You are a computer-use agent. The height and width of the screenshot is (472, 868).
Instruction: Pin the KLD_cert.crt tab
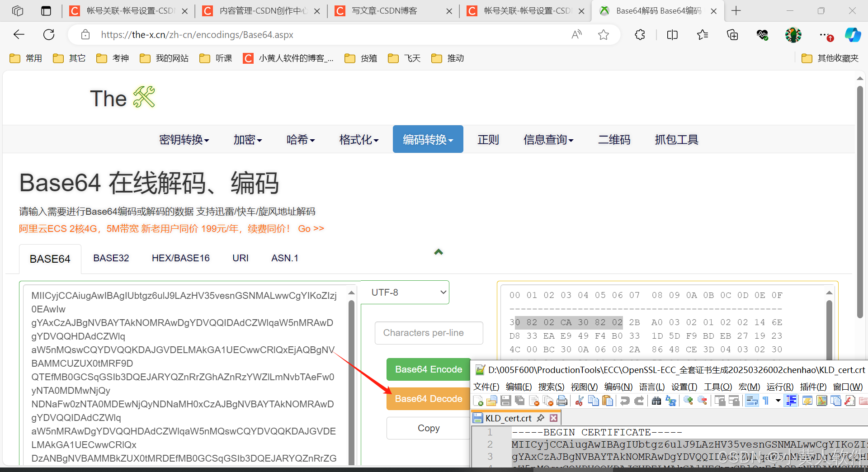click(540, 418)
